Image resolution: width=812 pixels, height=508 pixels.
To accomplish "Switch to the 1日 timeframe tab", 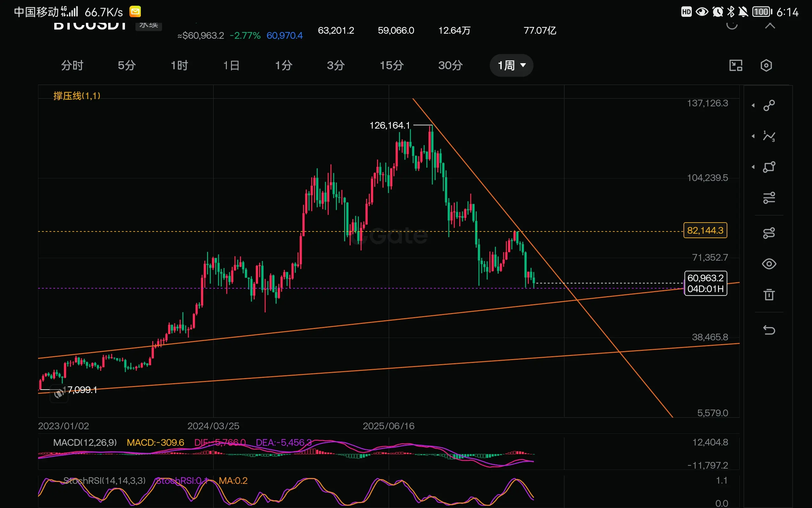I will (232, 65).
